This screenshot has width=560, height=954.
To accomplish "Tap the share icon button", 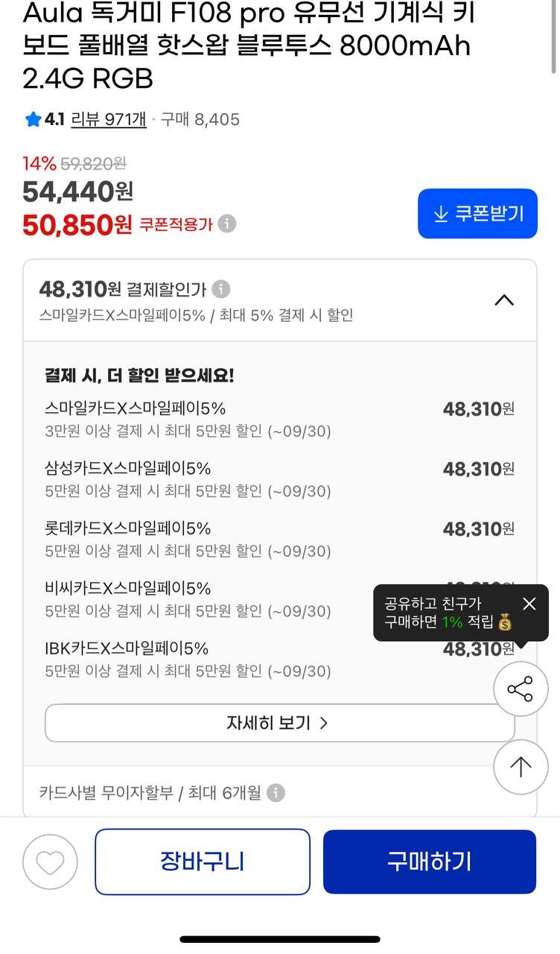I will pyautogui.click(x=521, y=689).
